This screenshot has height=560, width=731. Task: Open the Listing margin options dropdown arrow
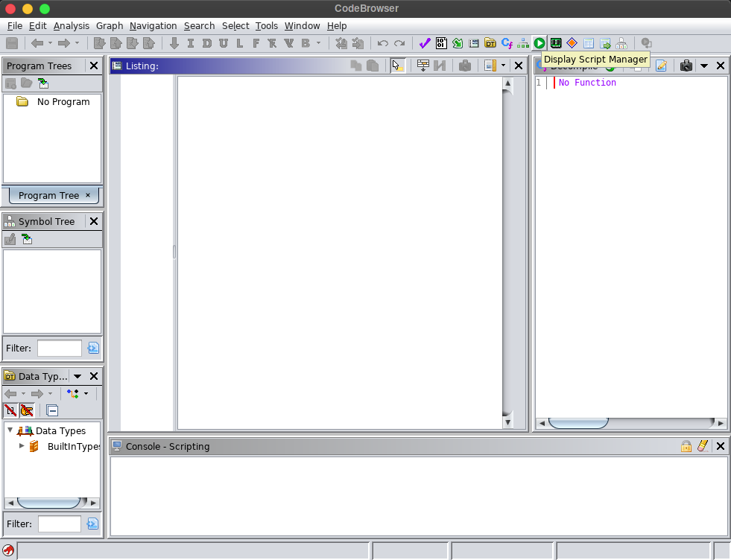pos(503,66)
